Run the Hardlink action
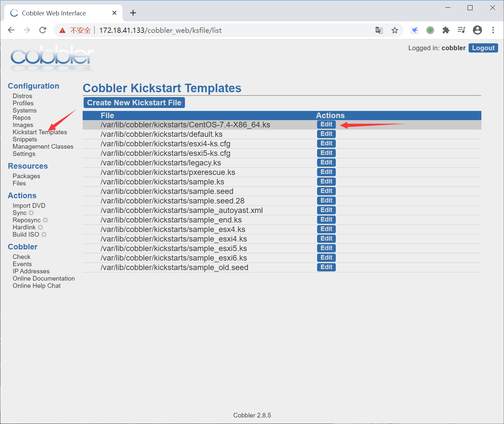The height and width of the screenshot is (424, 504). click(28, 227)
